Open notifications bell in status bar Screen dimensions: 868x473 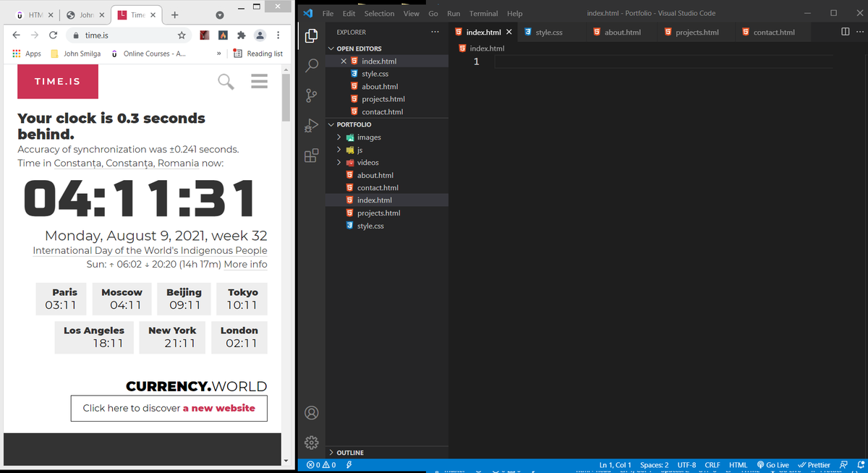pos(860,465)
